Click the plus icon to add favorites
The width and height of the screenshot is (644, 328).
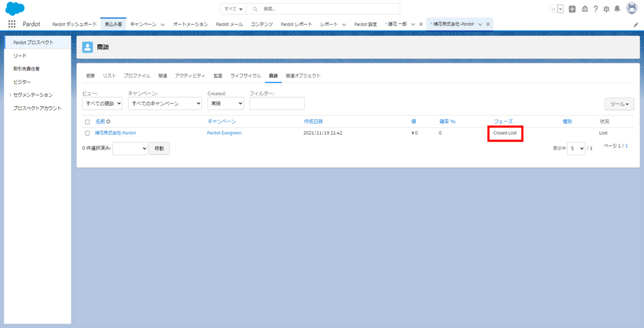pos(572,9)
